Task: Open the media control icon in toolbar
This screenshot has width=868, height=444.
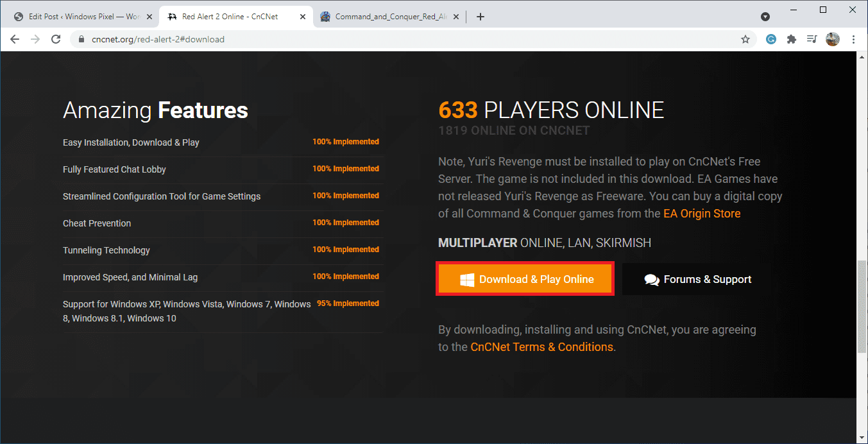Action: pyautogui.click(x=812, y=39)
